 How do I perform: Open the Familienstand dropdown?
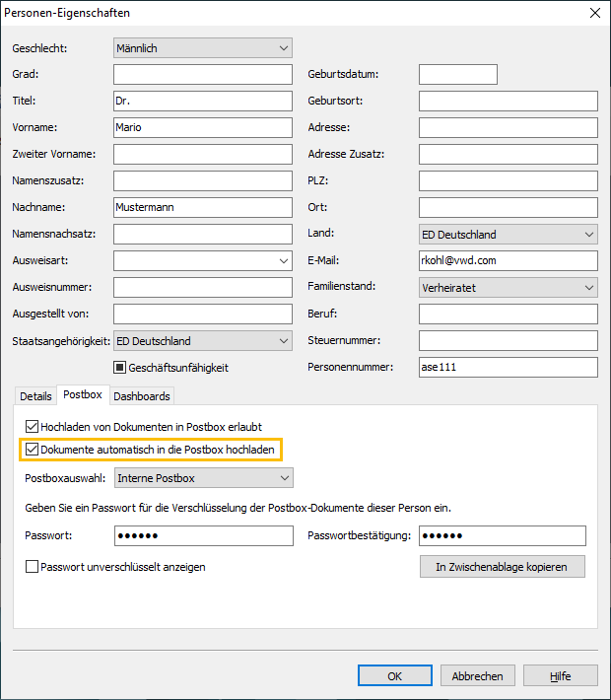(x=509, y=288)
